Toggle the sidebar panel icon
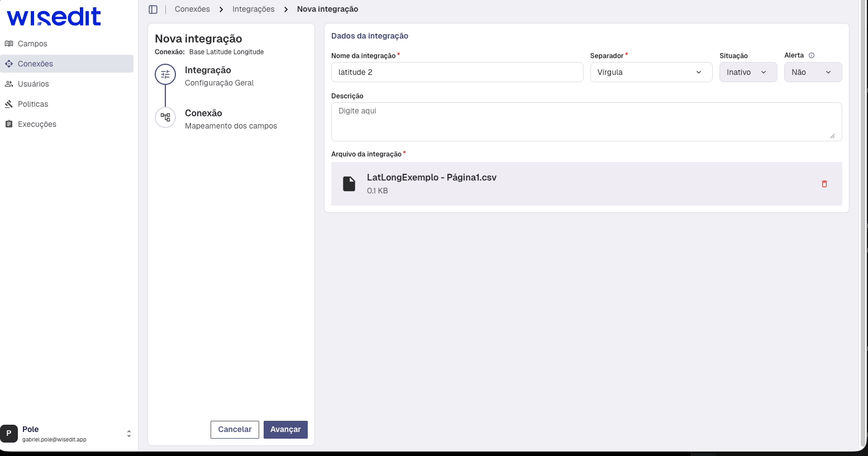Screen dimensions: 868x456 click(x=153, y=9)
